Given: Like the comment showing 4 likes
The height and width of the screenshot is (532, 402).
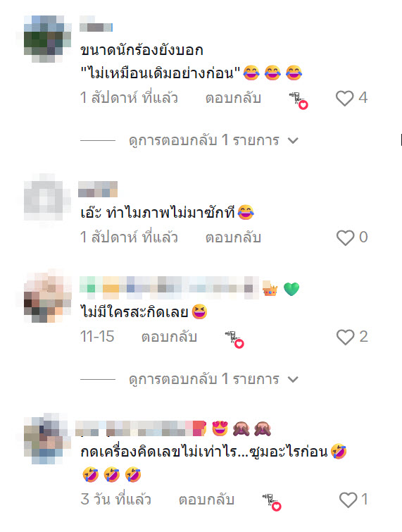Looking at the screenshot, I should pyautogui.click(x=345, y=99).
